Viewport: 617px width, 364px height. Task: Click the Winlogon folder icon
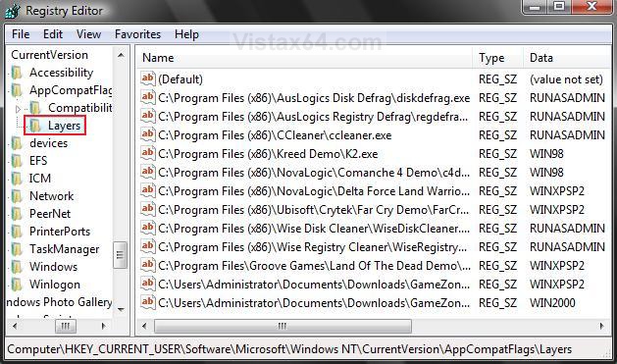tap(17, 285)
